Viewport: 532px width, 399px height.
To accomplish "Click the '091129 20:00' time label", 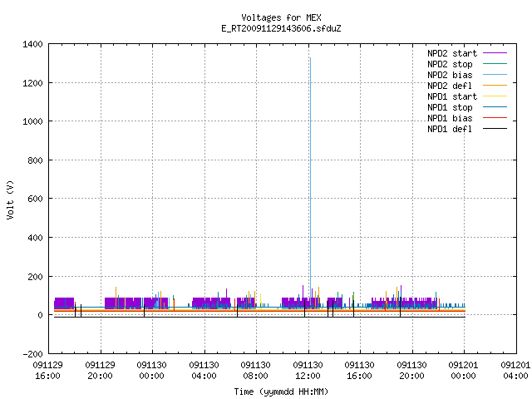I will [100, 371].
